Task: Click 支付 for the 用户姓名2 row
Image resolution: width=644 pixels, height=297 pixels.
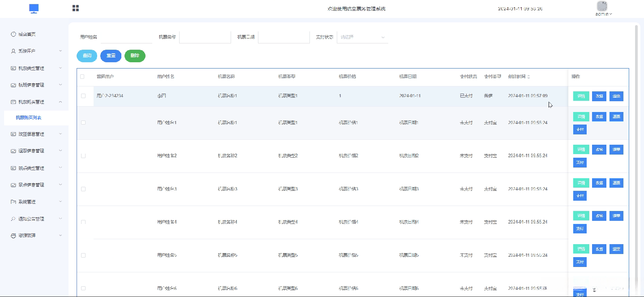Action: click(580, 163)
